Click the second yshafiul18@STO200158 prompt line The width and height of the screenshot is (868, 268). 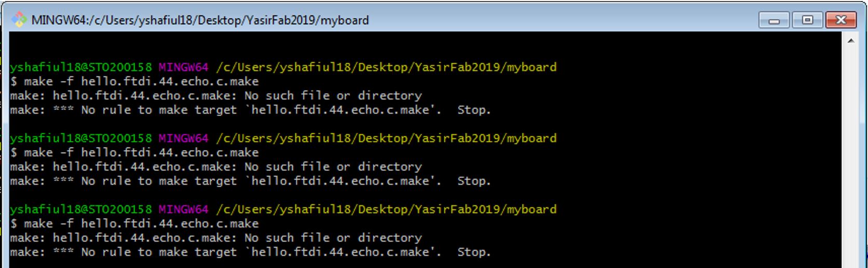283,138
